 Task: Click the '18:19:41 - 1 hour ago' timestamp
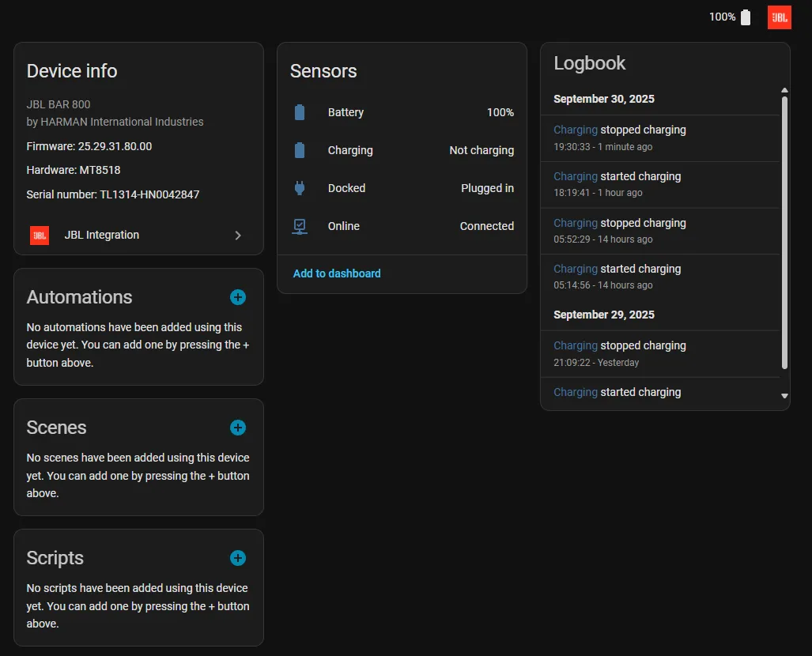[598, 193]
